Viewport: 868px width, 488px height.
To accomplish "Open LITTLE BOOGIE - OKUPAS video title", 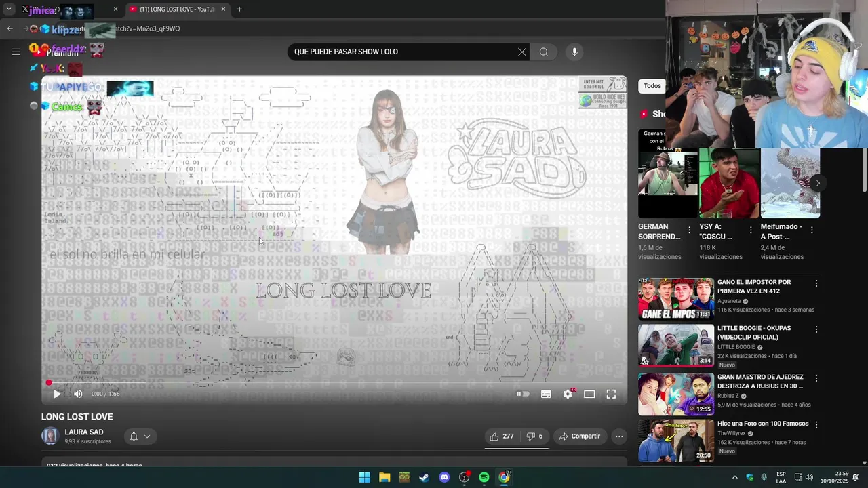I will [x=754, y=333].
